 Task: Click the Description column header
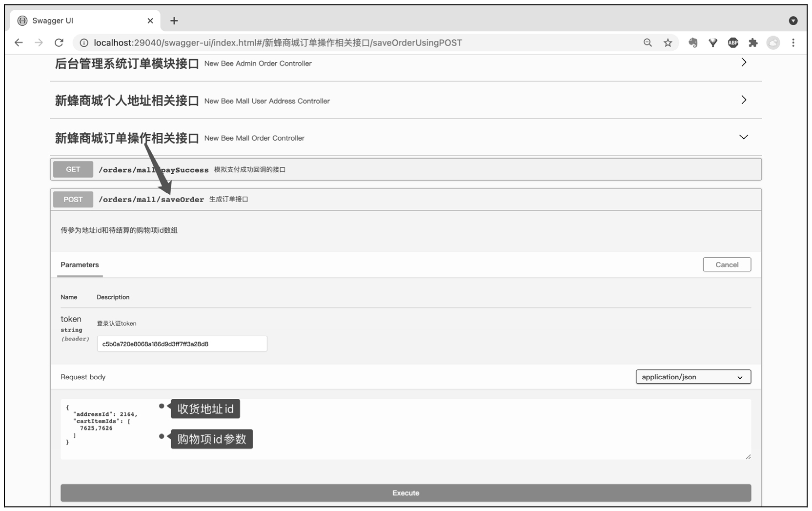pos(113,297)
